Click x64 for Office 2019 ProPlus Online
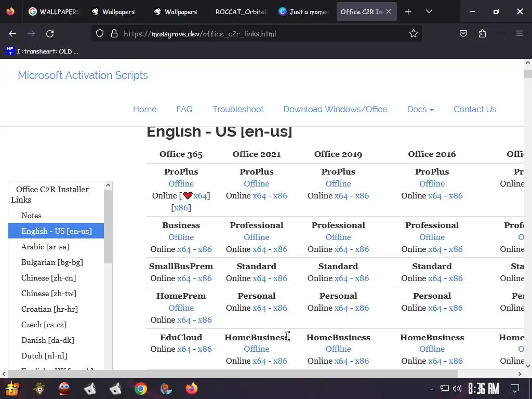532x399 pixels. pos(341,196)
